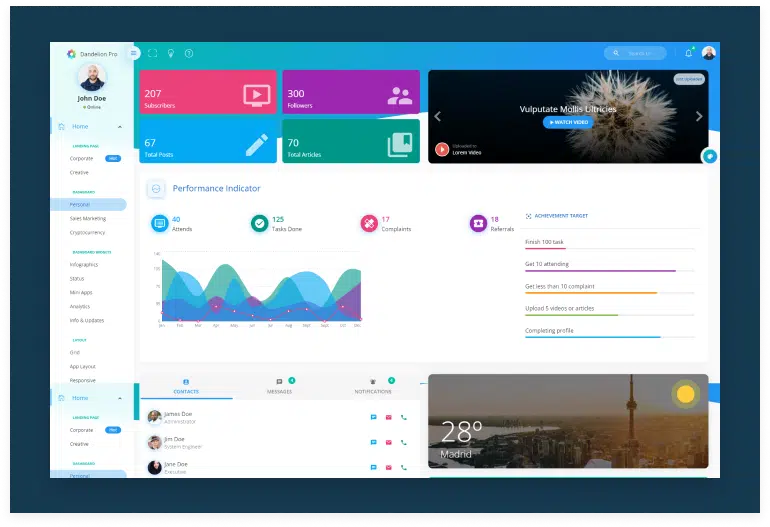Click the Upload 5 videos or articles progress bar
The height and width of the screenshot is (527, 770).
point(610,315)
